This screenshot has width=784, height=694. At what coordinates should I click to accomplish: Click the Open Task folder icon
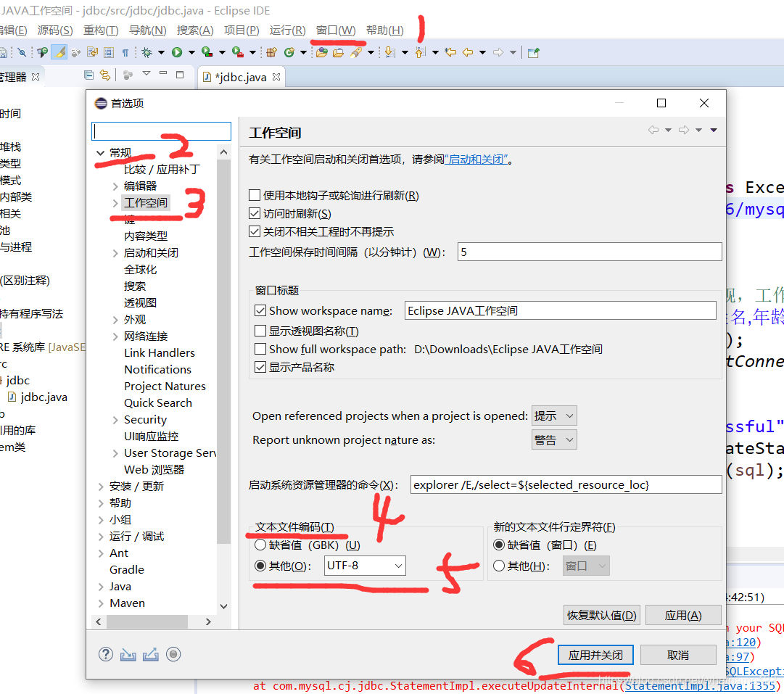[339, 52]
